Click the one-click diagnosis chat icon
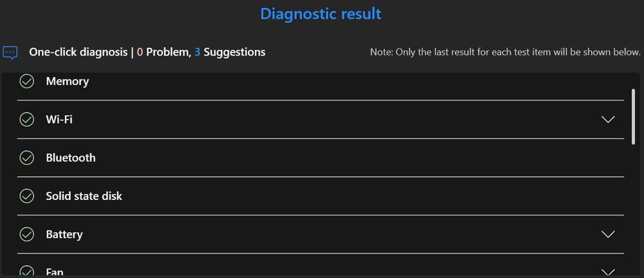Screen dimensions: 644x278 coord(10,52)
